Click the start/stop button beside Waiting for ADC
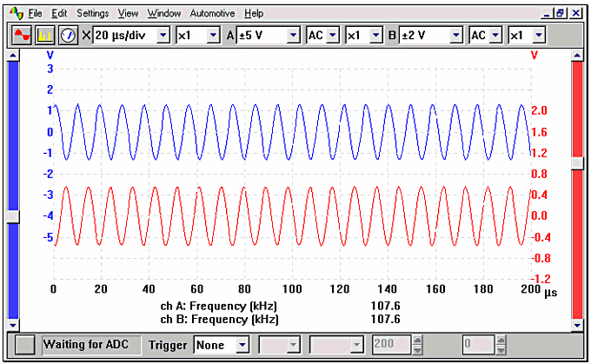Image resolution: width=591 pixels, height=364 pixels. pos(26,345)
